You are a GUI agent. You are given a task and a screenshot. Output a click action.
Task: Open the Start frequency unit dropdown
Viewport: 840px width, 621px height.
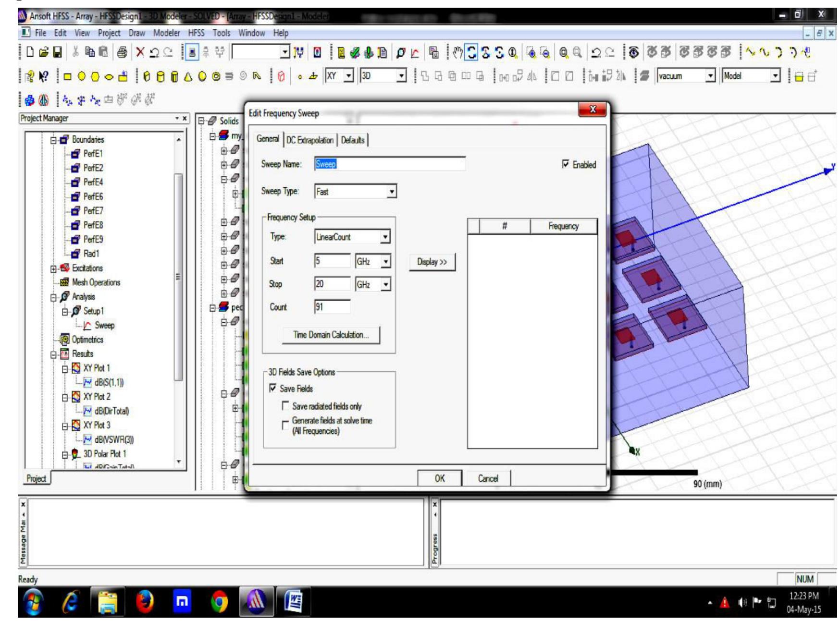(x=385, y=261)
